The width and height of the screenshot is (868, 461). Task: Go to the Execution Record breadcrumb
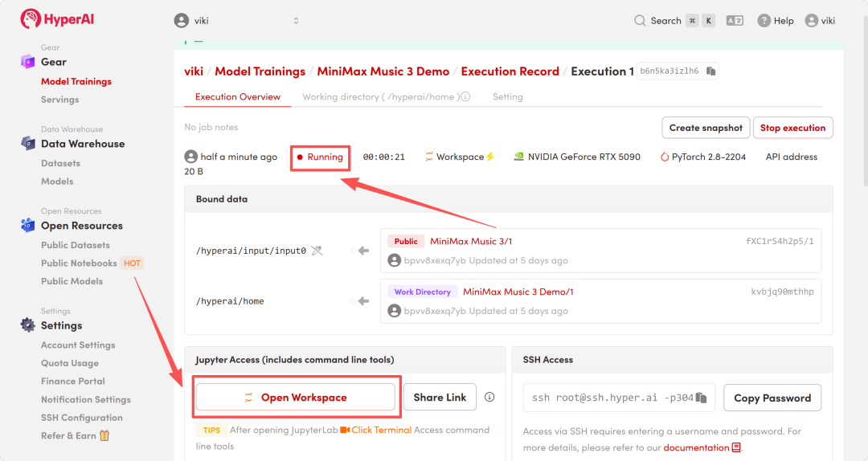(510, 71)
